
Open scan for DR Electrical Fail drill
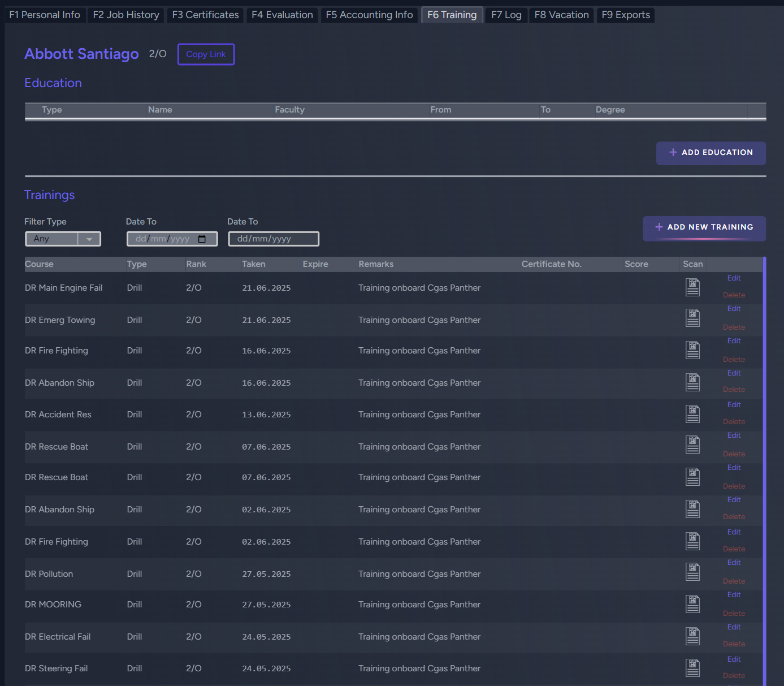[x=692, y=636]
